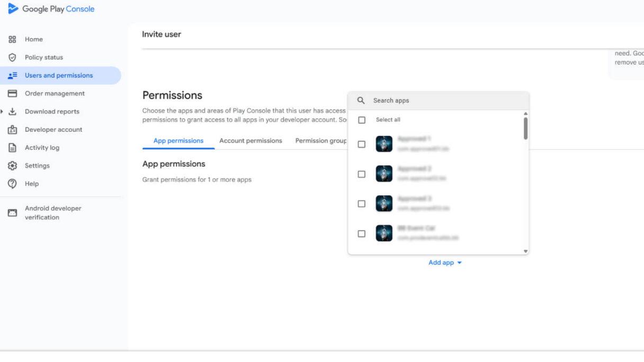The image size is (644, 362).
Task: Expand the Download reports submenu arrow
Action: point(2,112)
